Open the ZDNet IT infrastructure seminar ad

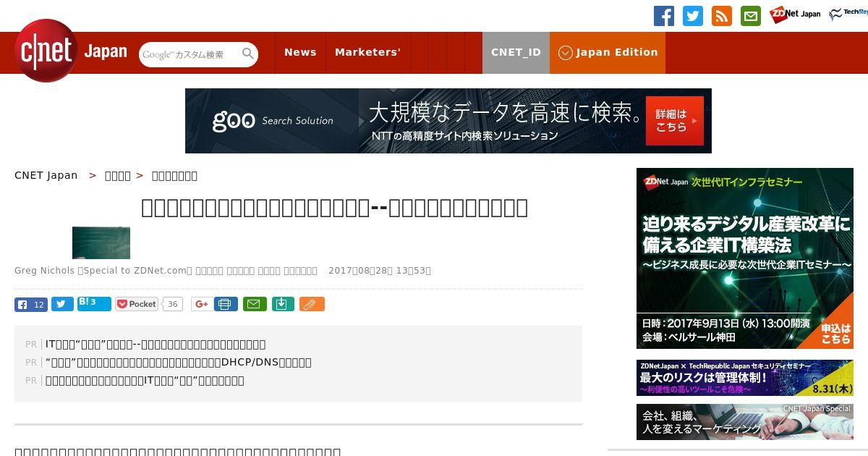coord(745,258)
